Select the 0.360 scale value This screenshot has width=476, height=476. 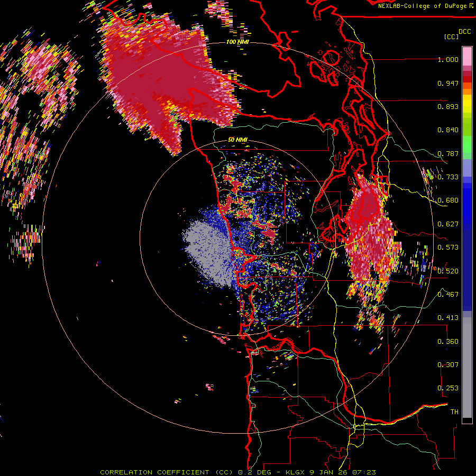(448, 342)
